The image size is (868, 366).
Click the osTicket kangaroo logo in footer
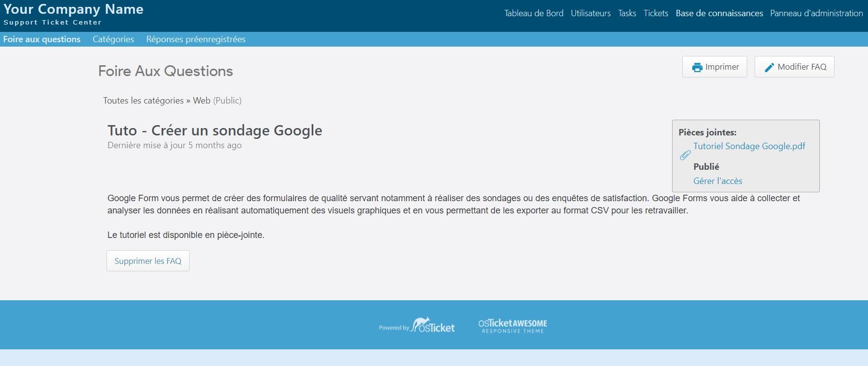(x=433, y=325)
